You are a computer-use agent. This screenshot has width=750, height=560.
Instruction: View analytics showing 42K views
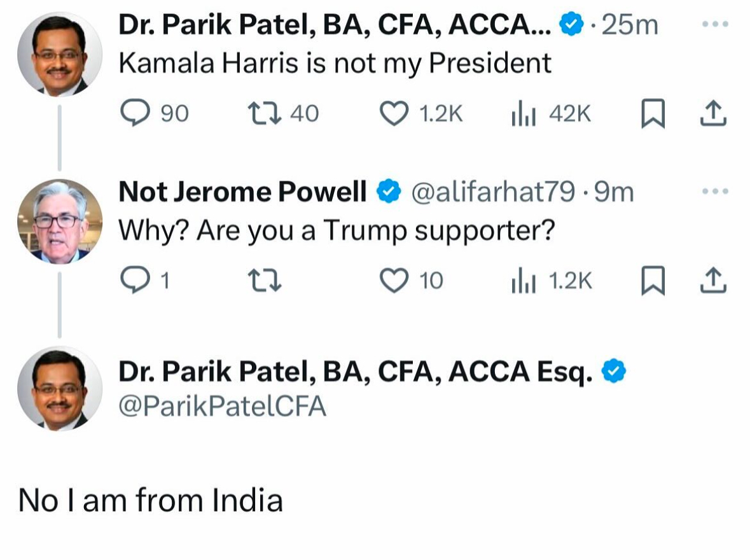[524, 114]
